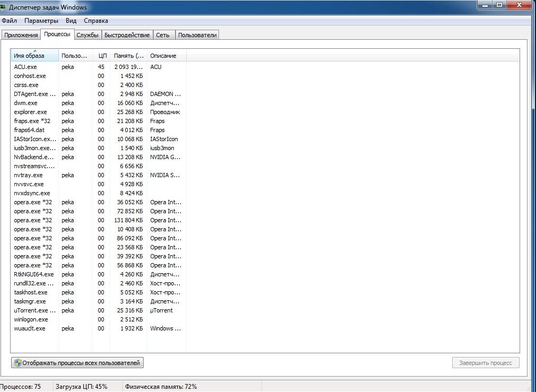Select opera.exe row using 86 092 КБ
This screenshot has height=392, width=536.
[x=99, y=238]
